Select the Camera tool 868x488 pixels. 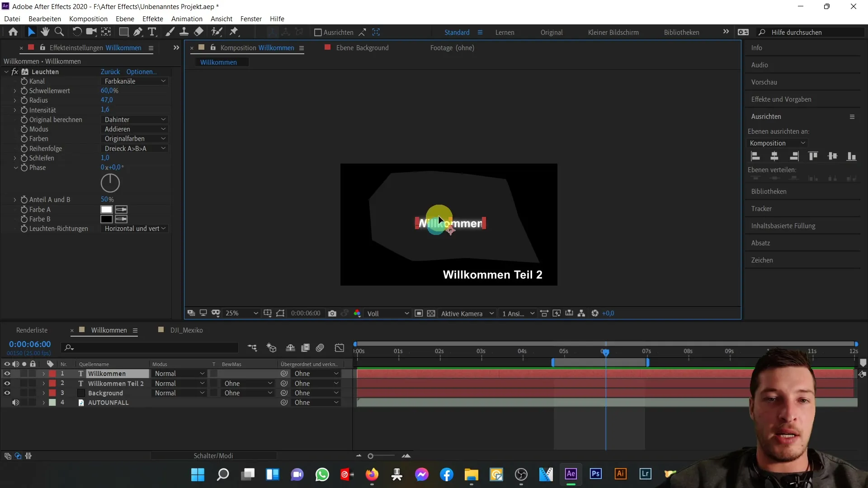coord(91,32)
